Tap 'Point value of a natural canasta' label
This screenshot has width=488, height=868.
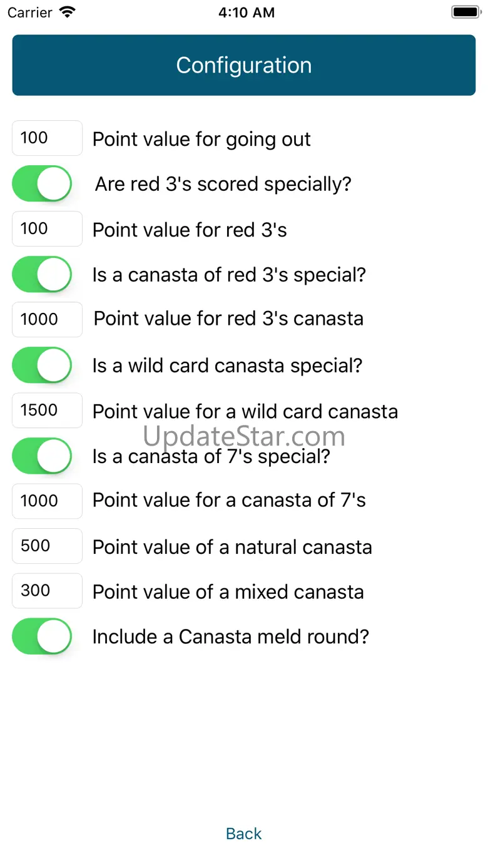(x=232, y=547)
